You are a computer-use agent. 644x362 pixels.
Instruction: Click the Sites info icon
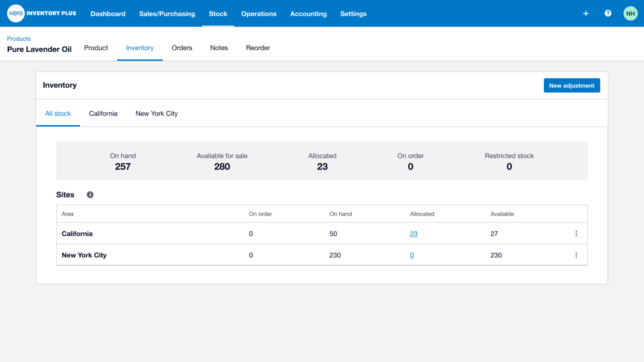point(90,195)
